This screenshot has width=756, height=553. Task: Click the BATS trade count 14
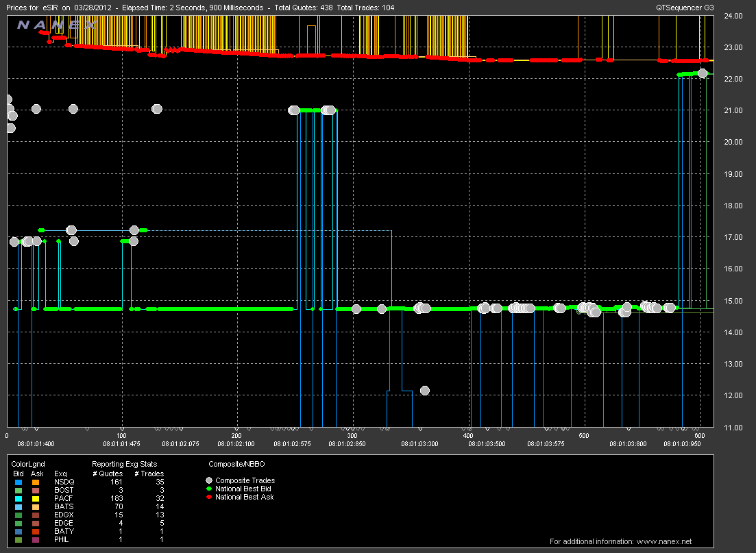[x=160, y=506]
